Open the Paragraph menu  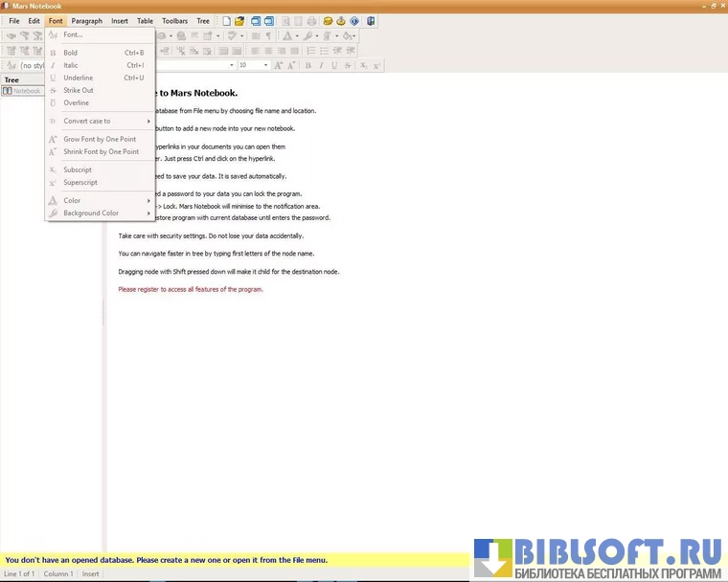click(x=86, y=20)
